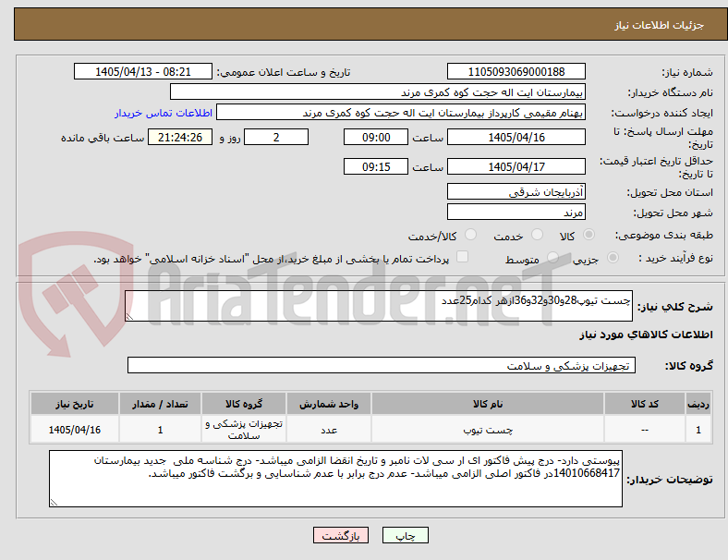The image size is (728, 560).
Task: Open the اطلاعات تماس خریدار link
Action: (164, 113)
